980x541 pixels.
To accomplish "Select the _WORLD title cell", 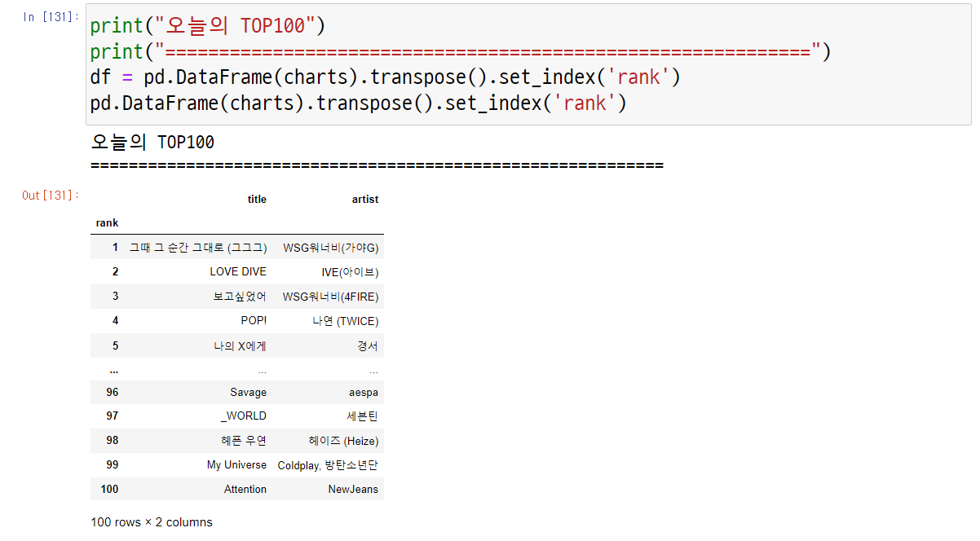I will click(244, 416).
